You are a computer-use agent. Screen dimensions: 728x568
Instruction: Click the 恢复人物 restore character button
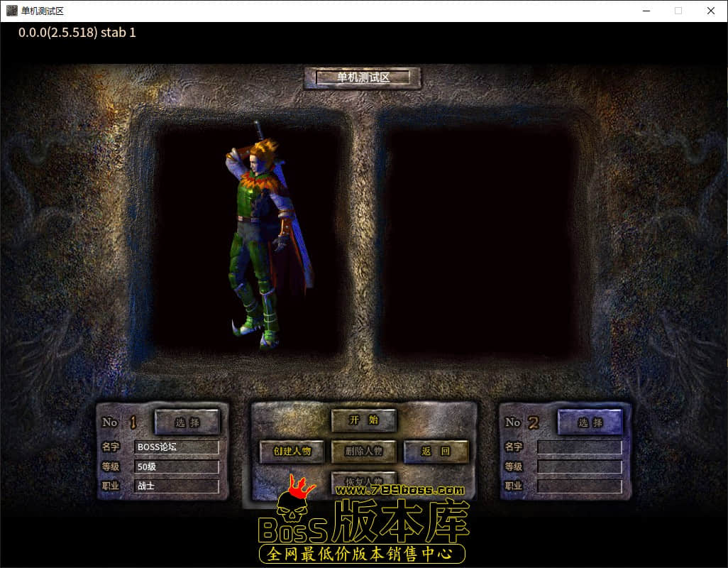363,480
